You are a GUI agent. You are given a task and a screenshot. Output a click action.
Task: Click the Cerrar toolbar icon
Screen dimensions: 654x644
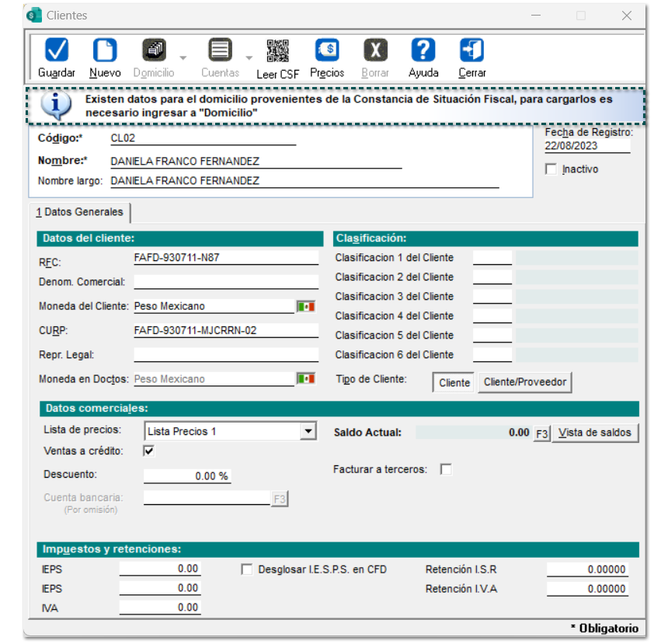coord(471,50)
